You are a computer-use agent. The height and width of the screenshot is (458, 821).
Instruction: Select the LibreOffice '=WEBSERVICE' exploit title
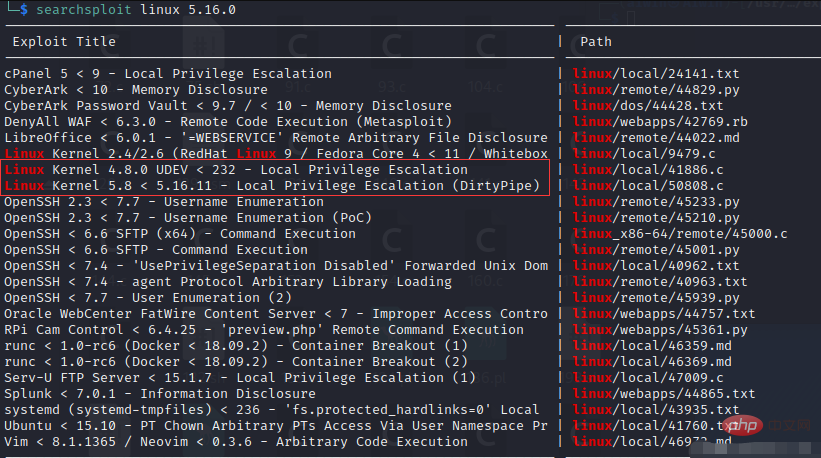pyautogui.click(x=276, y=137)
